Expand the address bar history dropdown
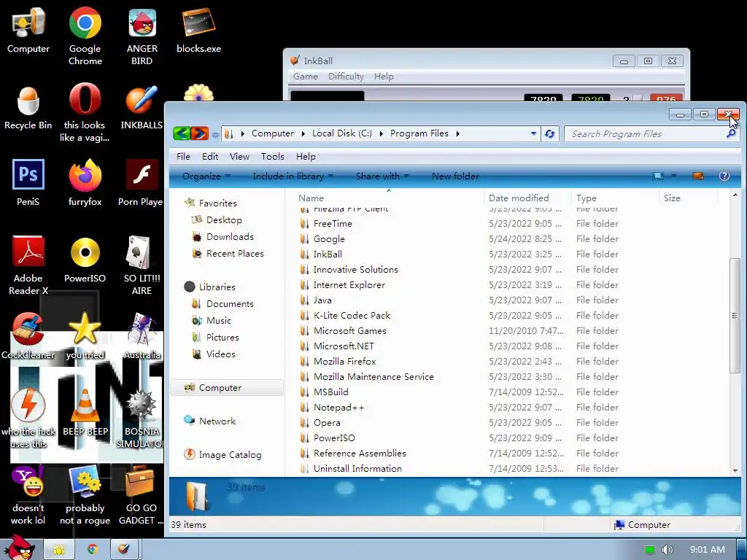The width and height of the screenshot is (747, 560). (533, 134)
